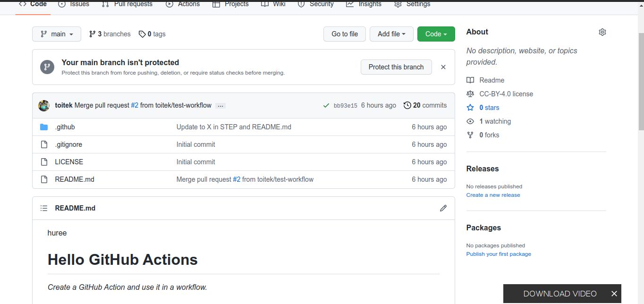Open the Insights tab
Screen dimensions: 644x304
tap(364, 4)
